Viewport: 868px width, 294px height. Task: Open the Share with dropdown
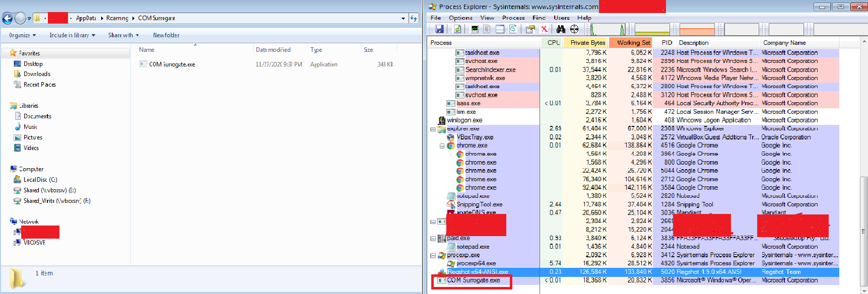click(x=123, y=35)
